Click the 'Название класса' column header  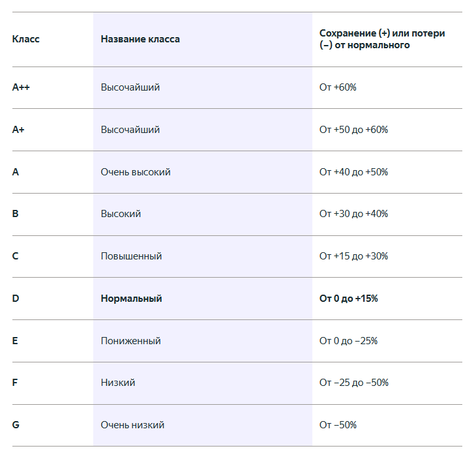tap(140, 39)
